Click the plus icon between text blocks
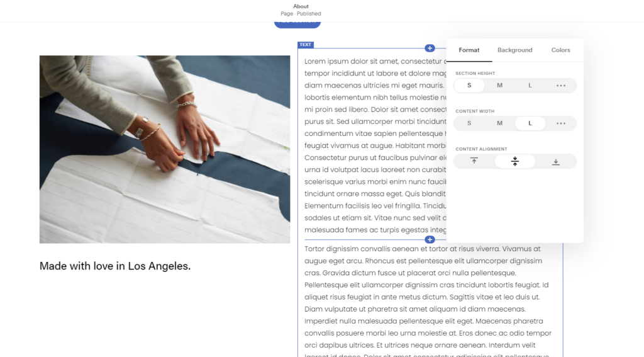The height and width of the screenshot is (357, 644). [x=430, y=240]
